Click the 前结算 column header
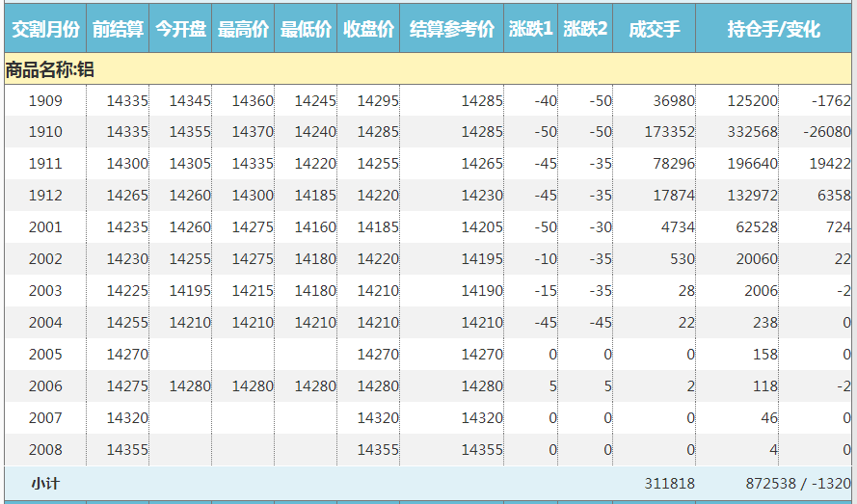Image resolution: width=857 pixels, height=504 pixels. point(118,30)
